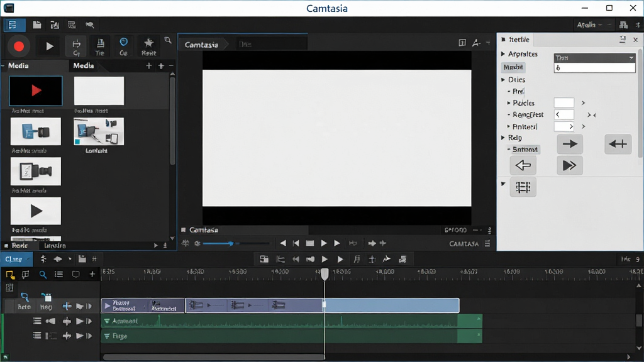The height and width of the screenshot is (362, 644).
Task: Toggle the Heg button on video track
Action: [46, 302]
